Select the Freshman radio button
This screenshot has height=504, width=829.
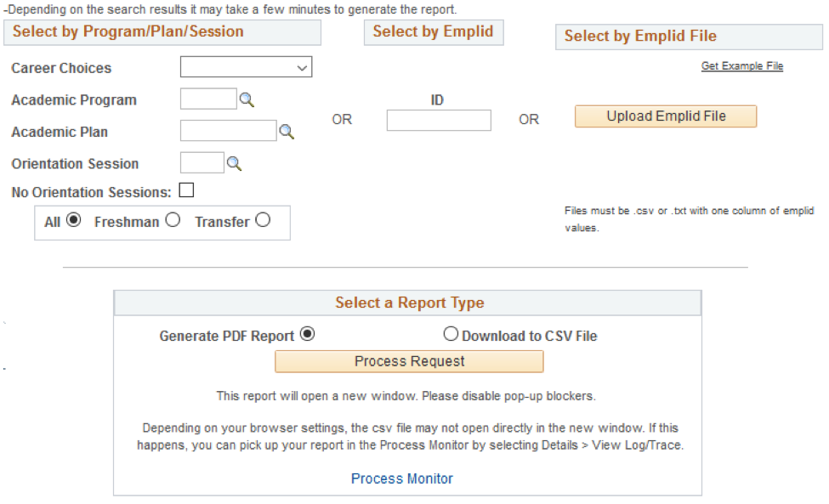(173, 219)
